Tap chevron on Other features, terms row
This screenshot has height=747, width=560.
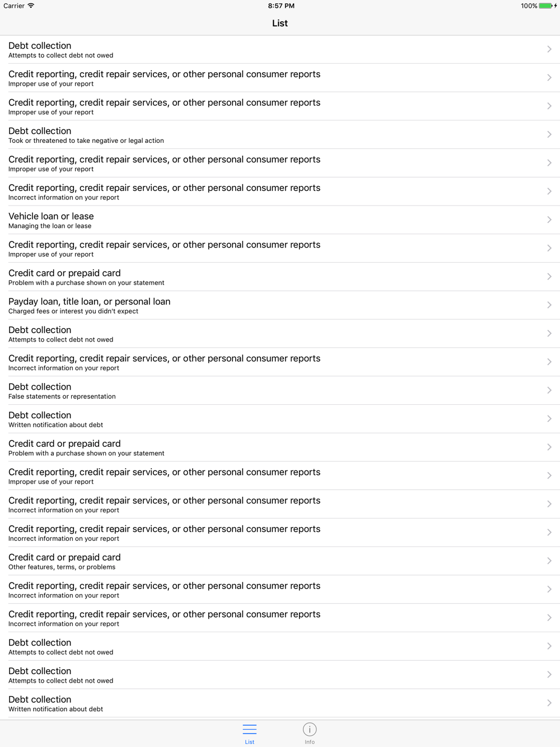click(549, 561)
